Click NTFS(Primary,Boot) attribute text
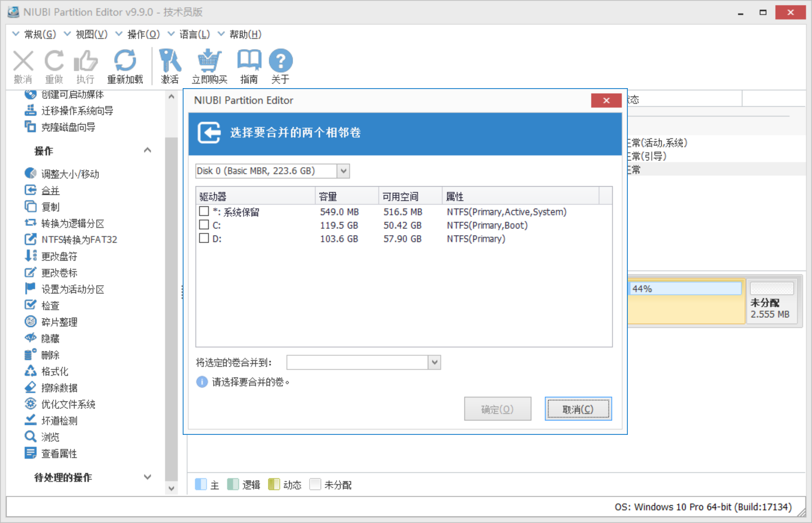The height and width of the screenshot is (523, 812). [487, 225]
